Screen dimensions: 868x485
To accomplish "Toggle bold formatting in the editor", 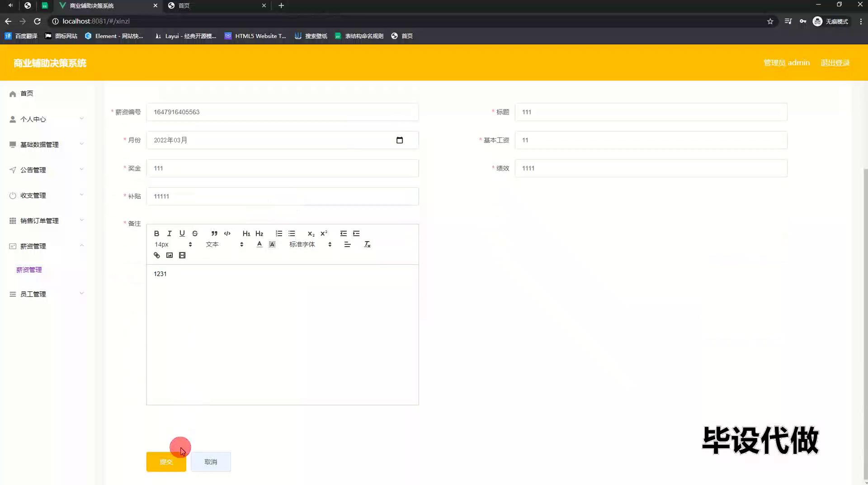I will [156, 233].
